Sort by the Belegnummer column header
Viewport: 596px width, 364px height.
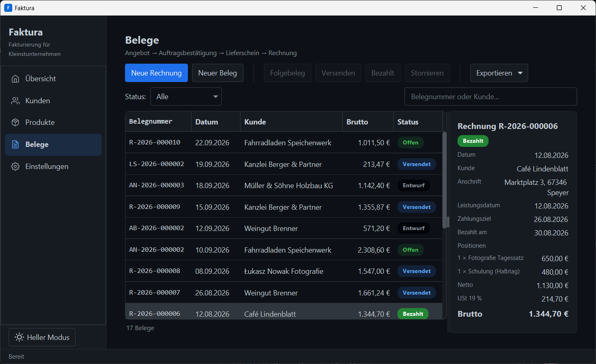[158, 122]
